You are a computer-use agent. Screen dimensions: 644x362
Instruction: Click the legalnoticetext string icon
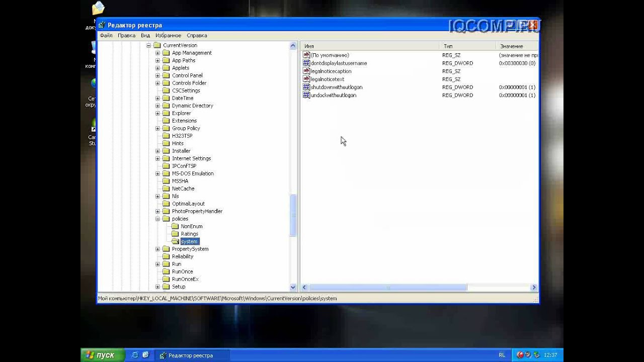pyautogui.click(x=306, y=79)
